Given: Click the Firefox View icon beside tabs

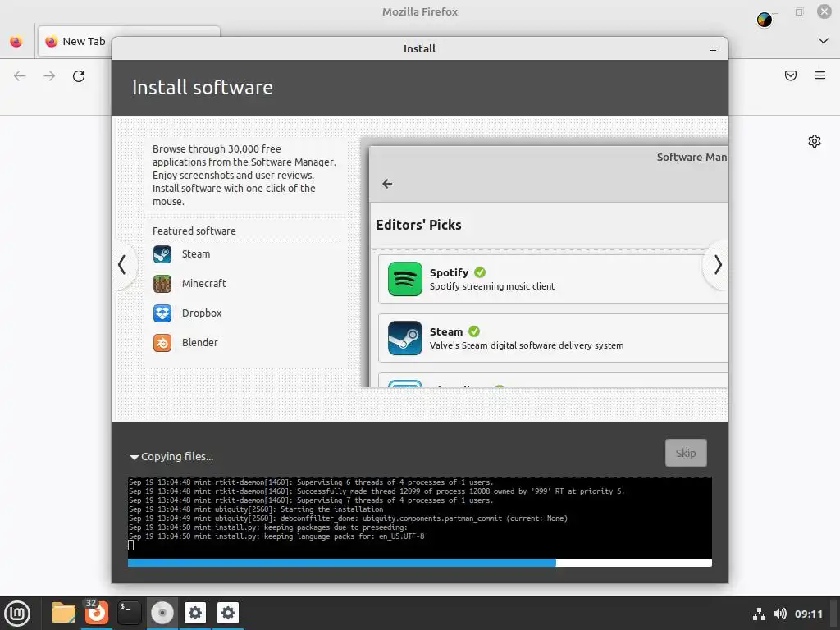Looking at the screenshot, I should (x=16, y=41).
